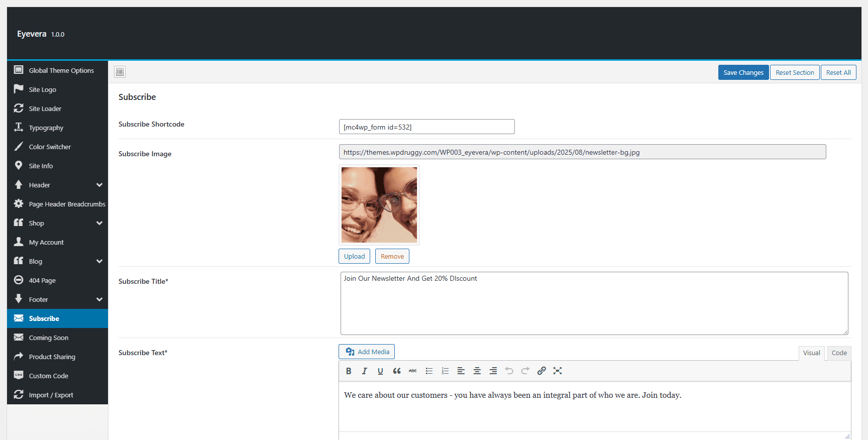Toggle underline formatting in editor
Screen dimensions: 868x440
(380, 371)
